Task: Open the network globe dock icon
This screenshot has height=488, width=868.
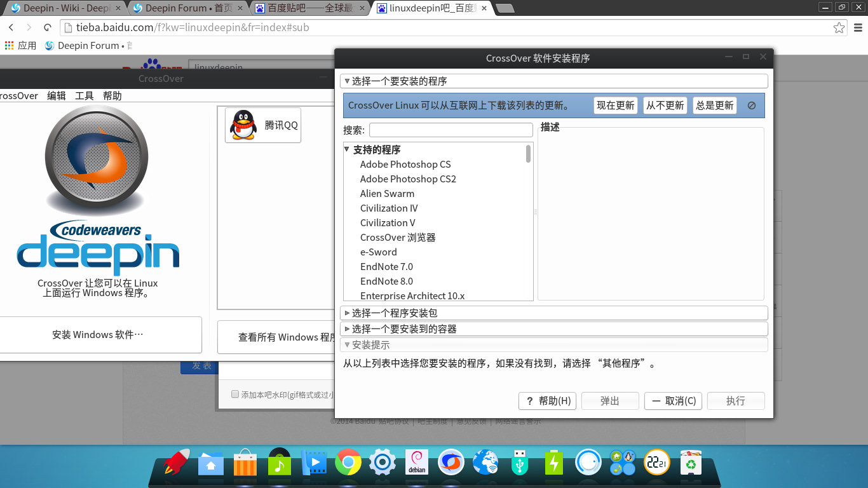Action: click(x=485, y=463)
